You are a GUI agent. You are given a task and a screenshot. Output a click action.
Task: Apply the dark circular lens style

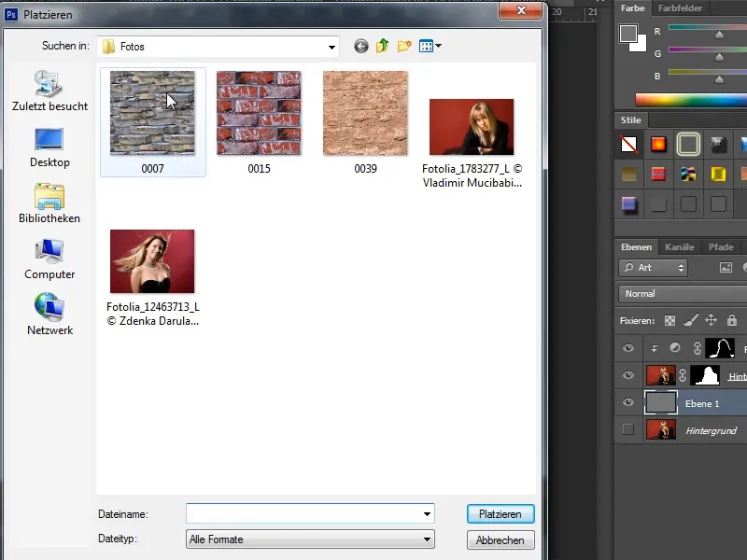click(718, 145)
